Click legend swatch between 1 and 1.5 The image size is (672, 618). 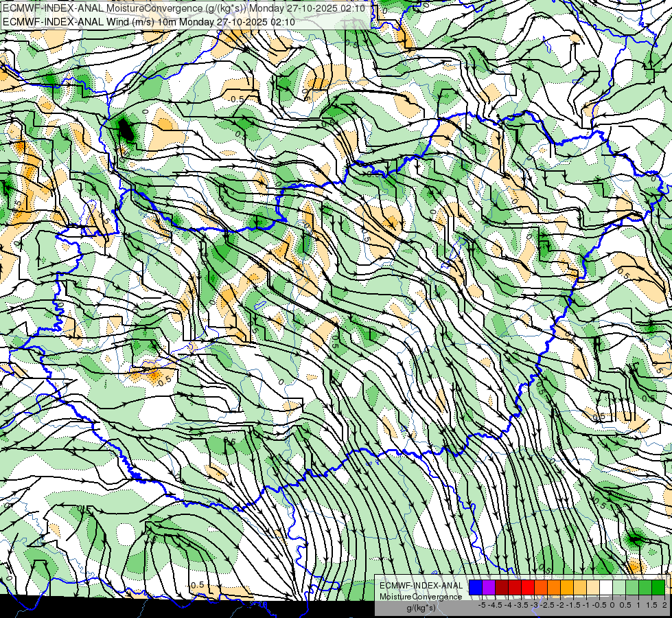(645, 588)
